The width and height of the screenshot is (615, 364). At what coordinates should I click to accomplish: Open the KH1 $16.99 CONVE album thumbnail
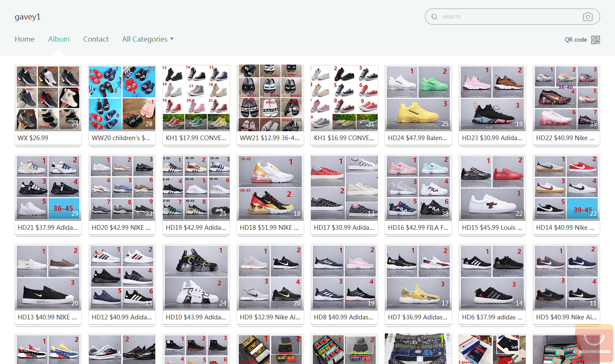[344, 98]
